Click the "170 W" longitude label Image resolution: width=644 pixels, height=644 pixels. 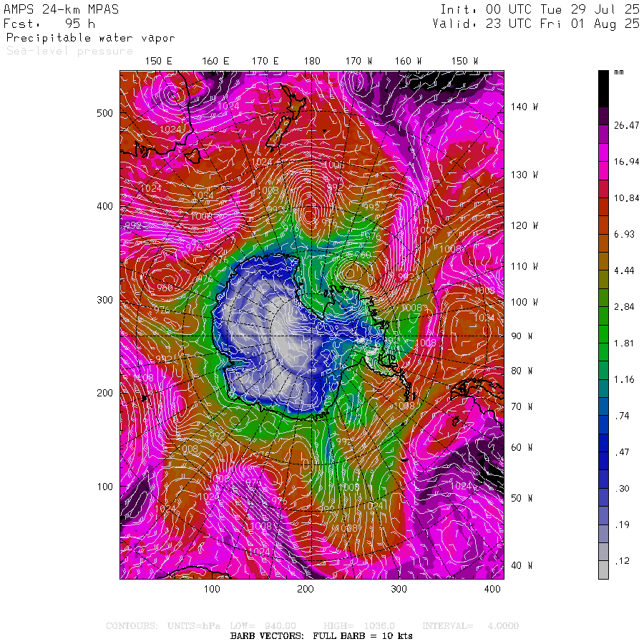358,62
